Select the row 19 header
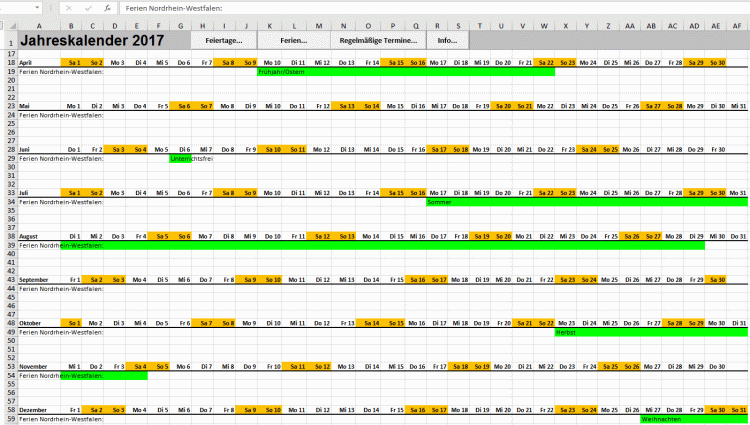The height and width of the screenshot is (425, 750). click(x=8, y=72)
